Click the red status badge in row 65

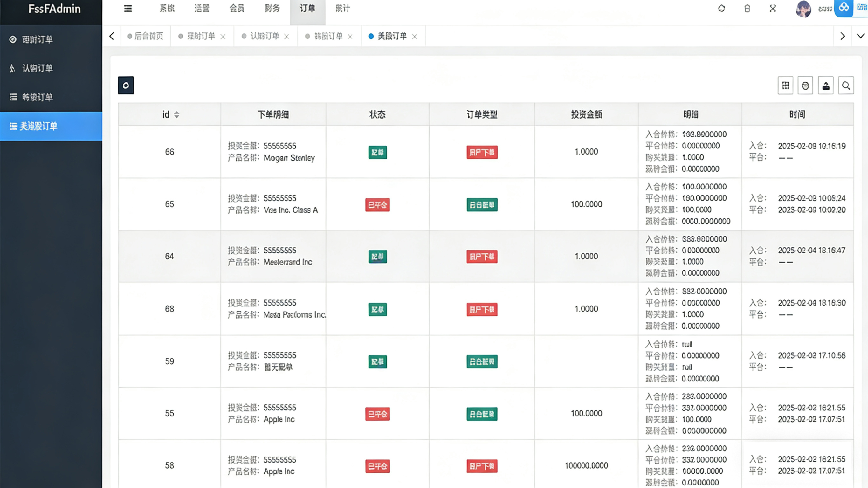point(377,204)
